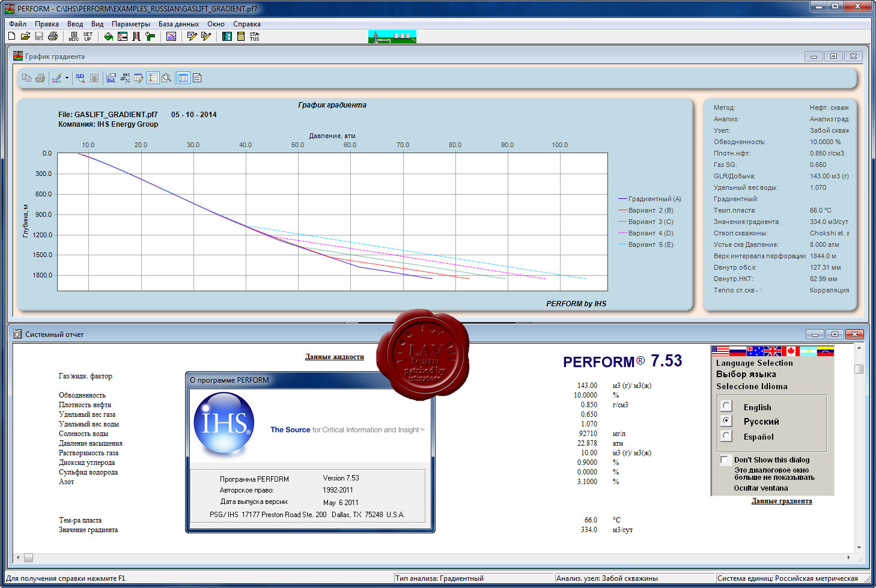Screen dimensions: 876x588
Task: Click the Вариант 2 (B) legend entry
Action: [646, 210]
